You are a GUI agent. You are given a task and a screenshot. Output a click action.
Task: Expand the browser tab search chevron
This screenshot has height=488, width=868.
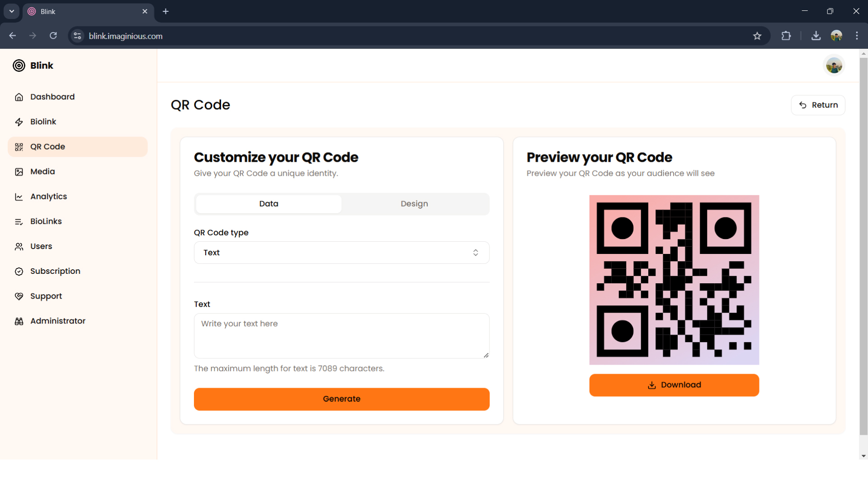pyautogui.click(x=11, y=11)
